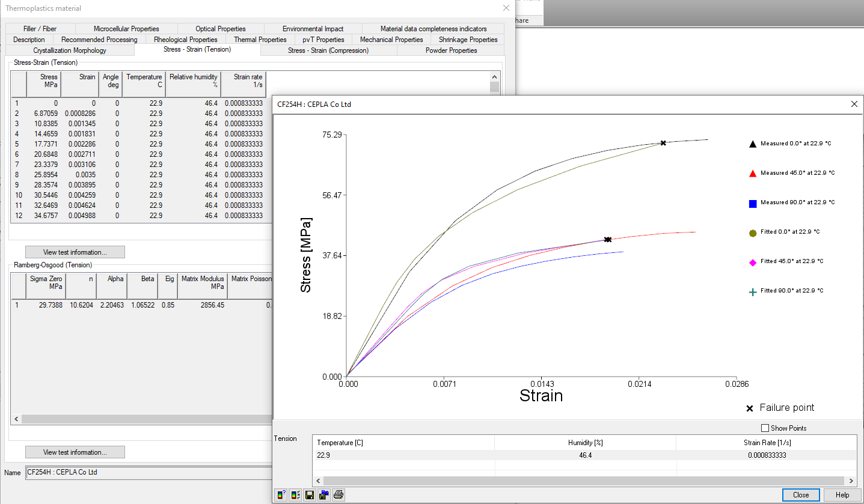Select the Stress - Strain (Tension) tab
Viewport: 864px width, 504px height.
[x=197, y=50]
